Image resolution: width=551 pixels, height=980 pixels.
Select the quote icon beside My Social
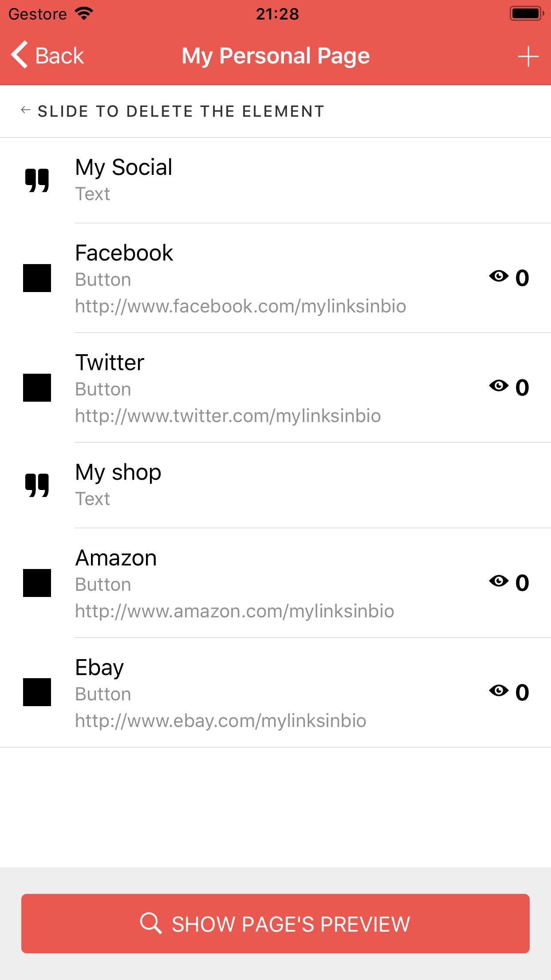point(38,180)
